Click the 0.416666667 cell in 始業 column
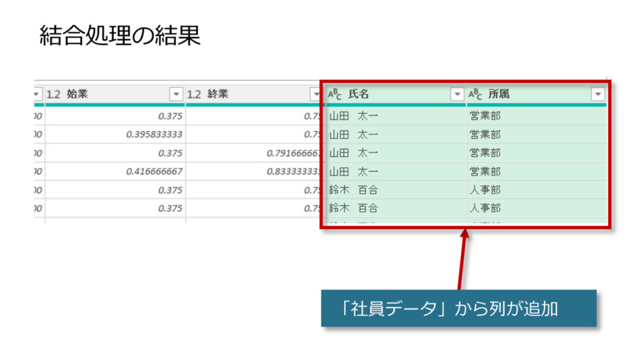The height and width of the screenshot is (362, 644). [x=154, y=172]
